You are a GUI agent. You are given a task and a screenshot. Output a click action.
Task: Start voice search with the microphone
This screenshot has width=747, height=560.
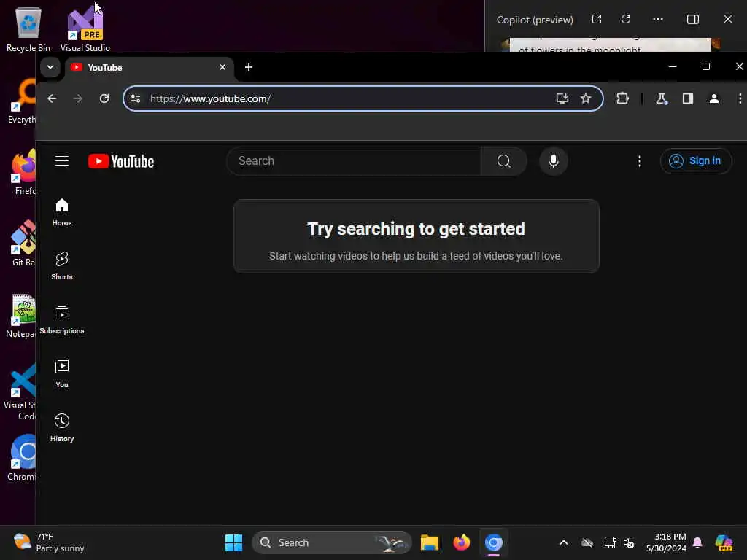click(x=553, y=161)
